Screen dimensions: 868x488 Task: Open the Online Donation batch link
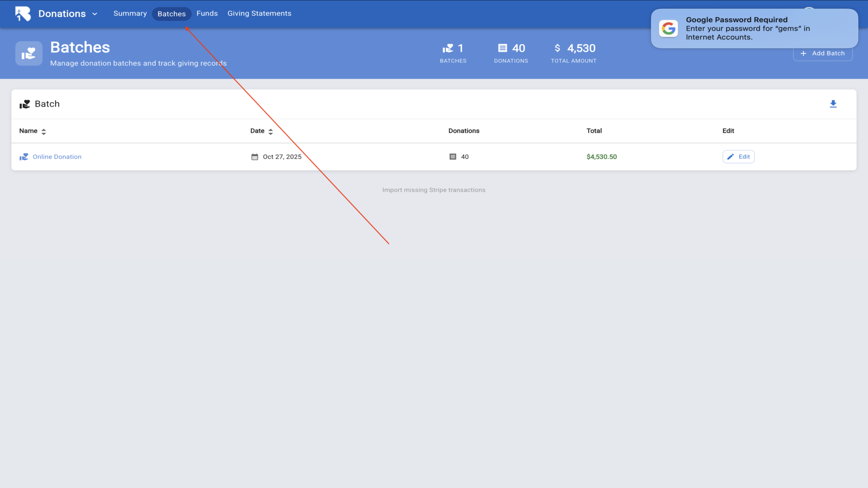tap(57, 157)
